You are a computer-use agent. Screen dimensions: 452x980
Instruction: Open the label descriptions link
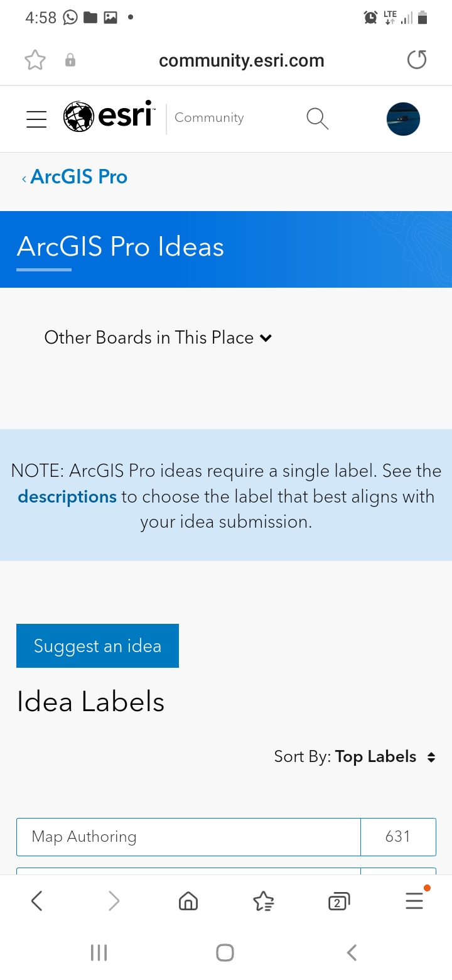(67, 496)
